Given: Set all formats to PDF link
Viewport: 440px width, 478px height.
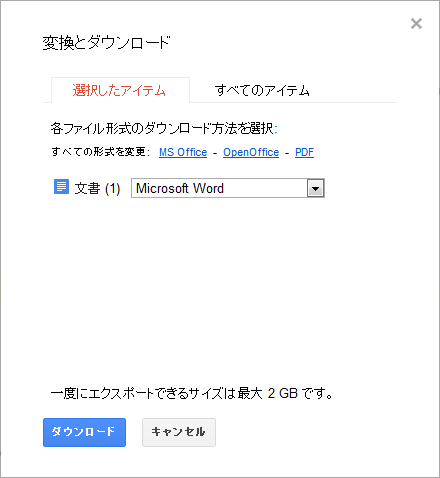Looking at the screenshot, I should point(304,152).
